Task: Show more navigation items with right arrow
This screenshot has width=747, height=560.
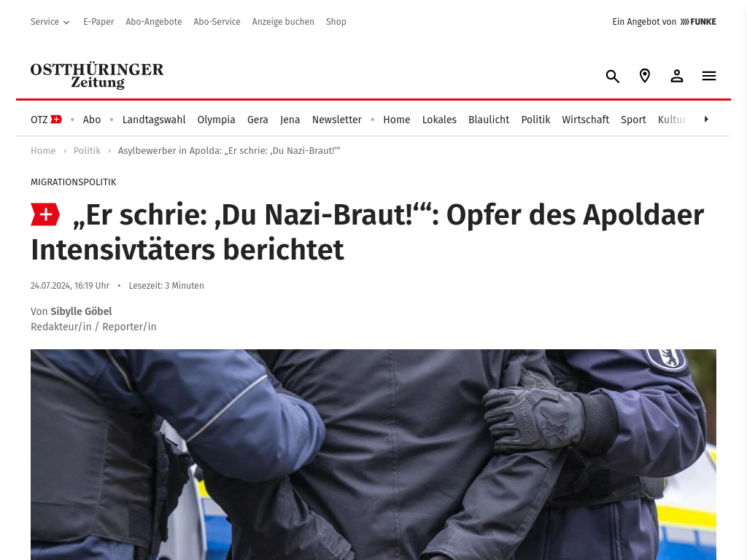Action: point(706,119)
